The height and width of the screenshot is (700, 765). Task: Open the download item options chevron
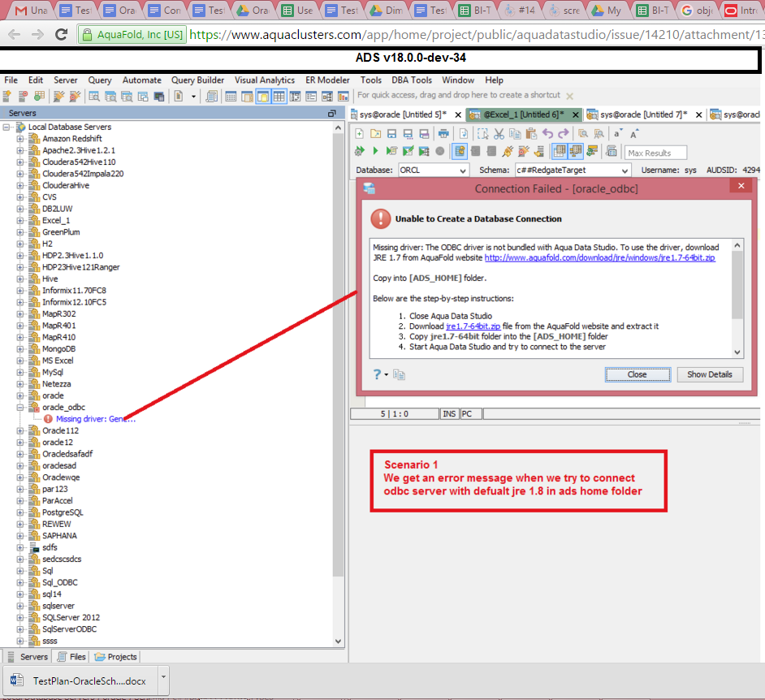click(163, 677)
